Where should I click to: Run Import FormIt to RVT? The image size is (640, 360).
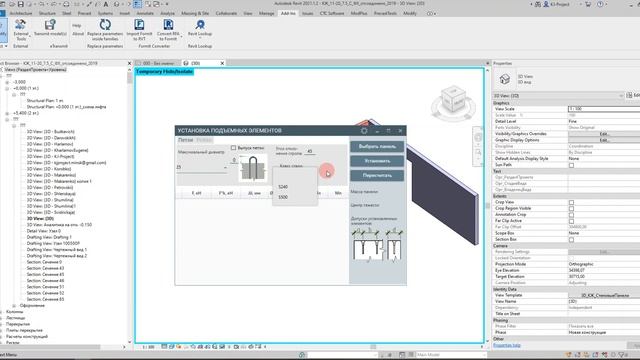(139, 30)
